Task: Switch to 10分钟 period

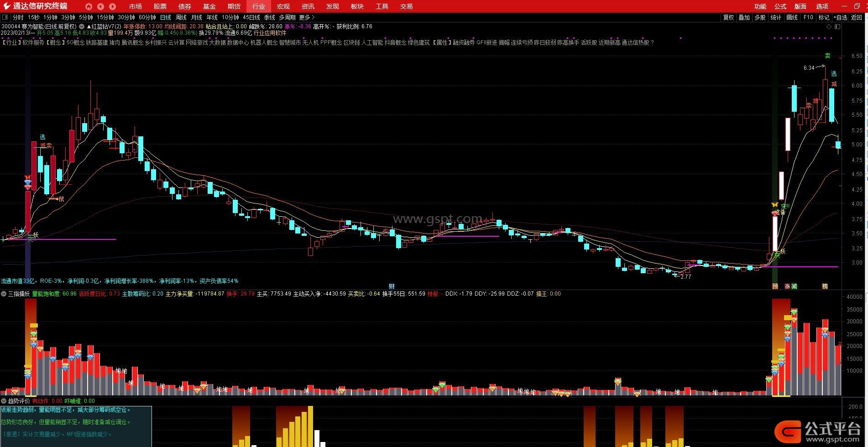Action: [230, 17]
